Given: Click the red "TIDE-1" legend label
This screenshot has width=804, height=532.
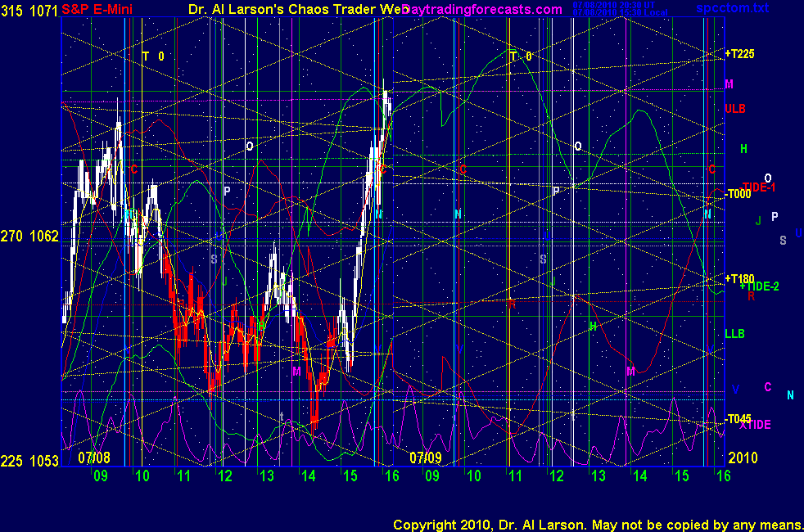Looking at the screenshot, I should coord(758,187).
